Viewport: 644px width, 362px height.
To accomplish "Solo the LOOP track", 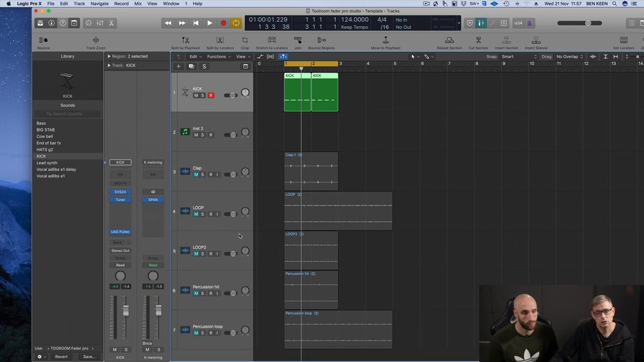I will coord(203,214).
